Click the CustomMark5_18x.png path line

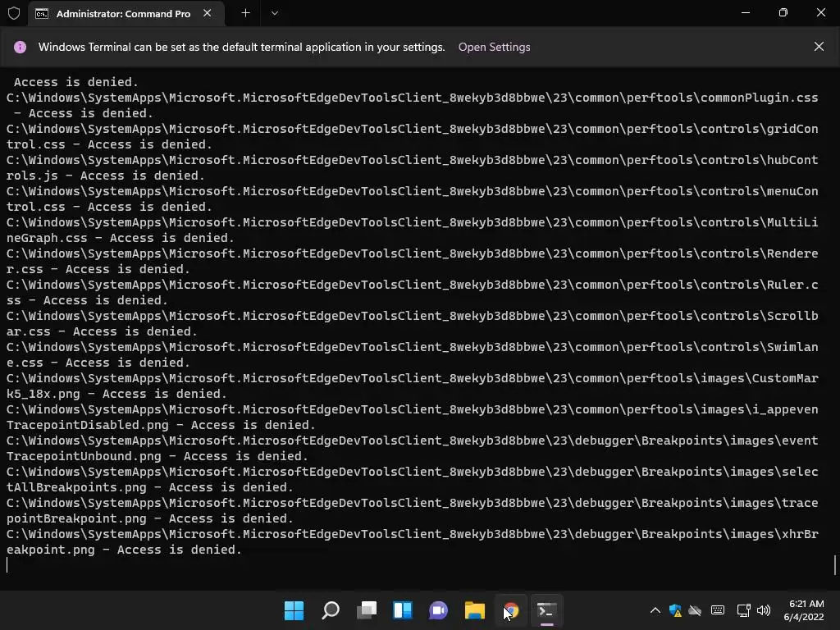412,386
